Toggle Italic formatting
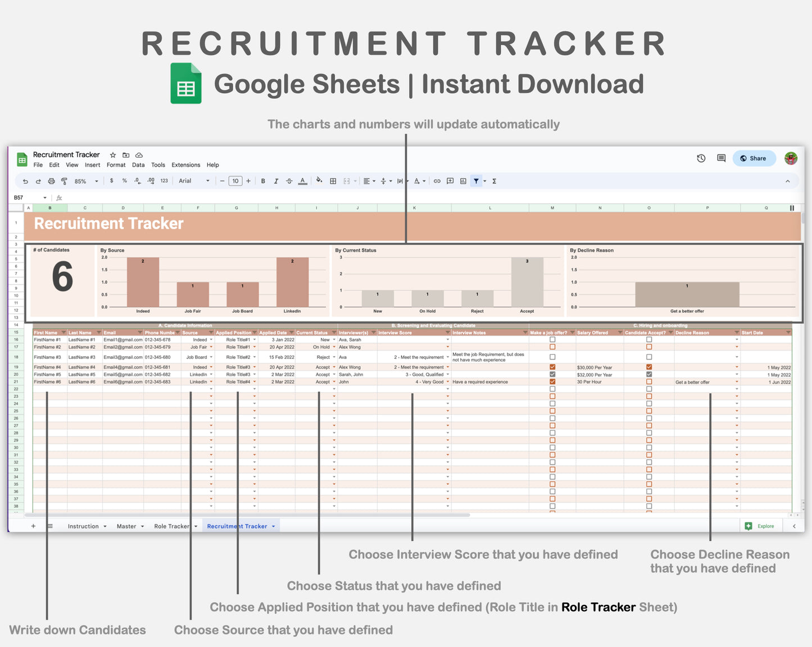This screenshot has height=647, width=812. point(276,181)
